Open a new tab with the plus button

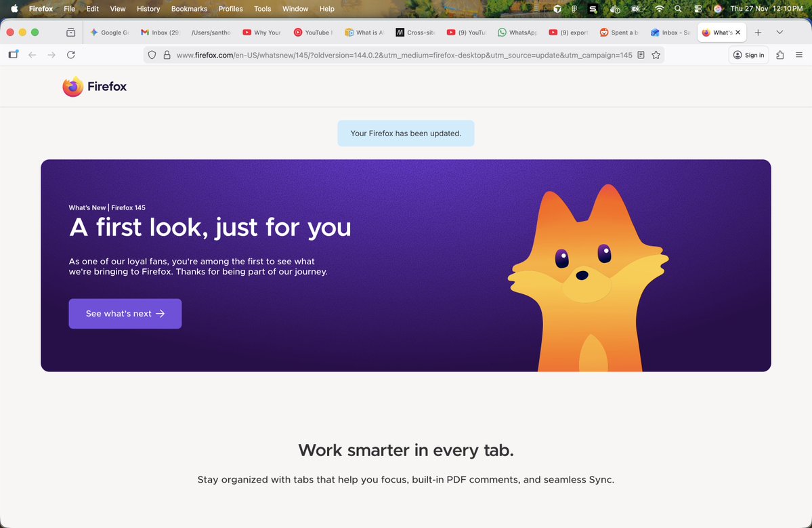758,32
